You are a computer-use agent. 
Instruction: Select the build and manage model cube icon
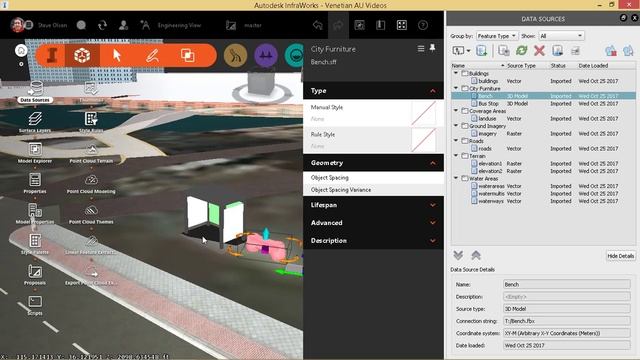[x=82, y=55]
